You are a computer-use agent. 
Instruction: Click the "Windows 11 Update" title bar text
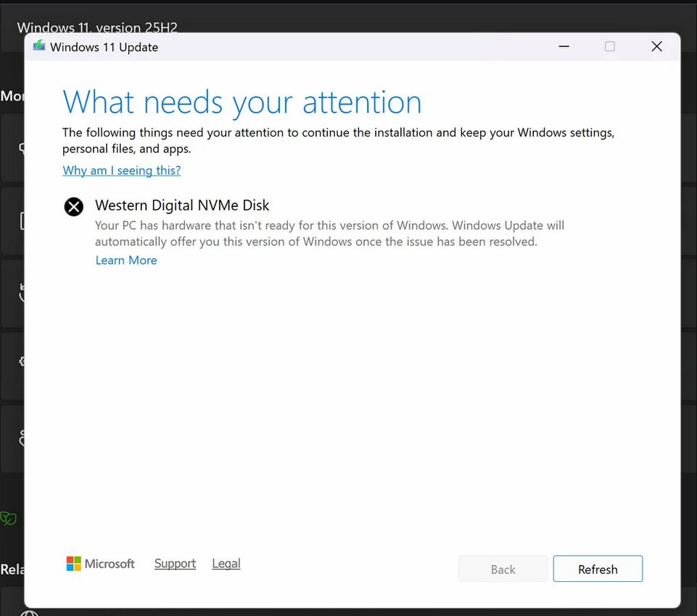pos(104,47)
